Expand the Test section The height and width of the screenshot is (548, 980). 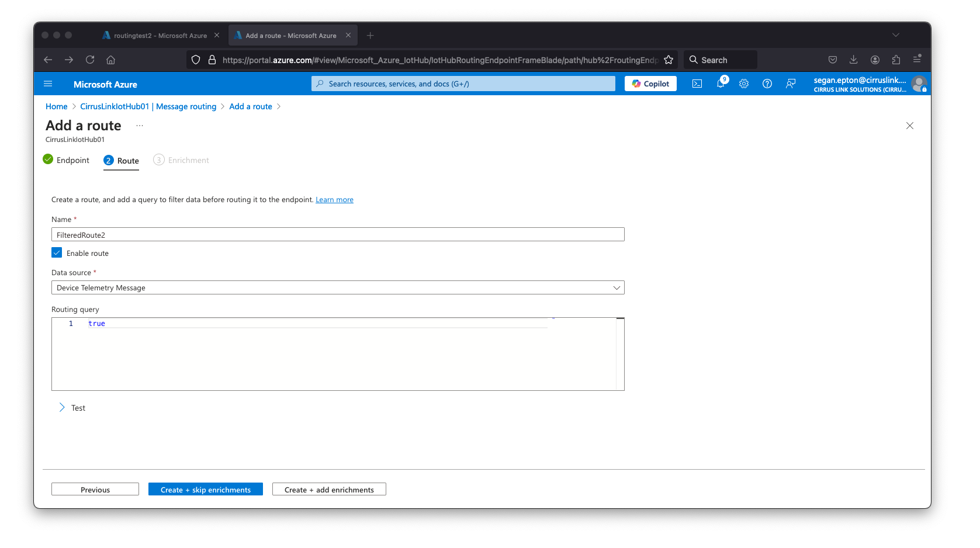63,408
